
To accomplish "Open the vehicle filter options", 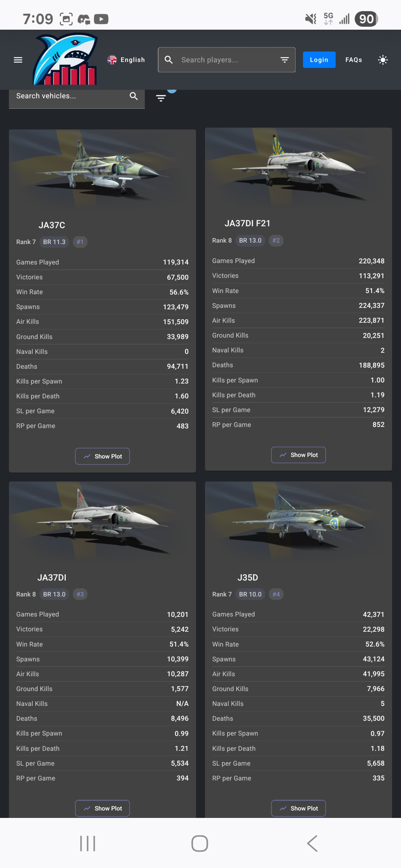I will click(161, 98).
